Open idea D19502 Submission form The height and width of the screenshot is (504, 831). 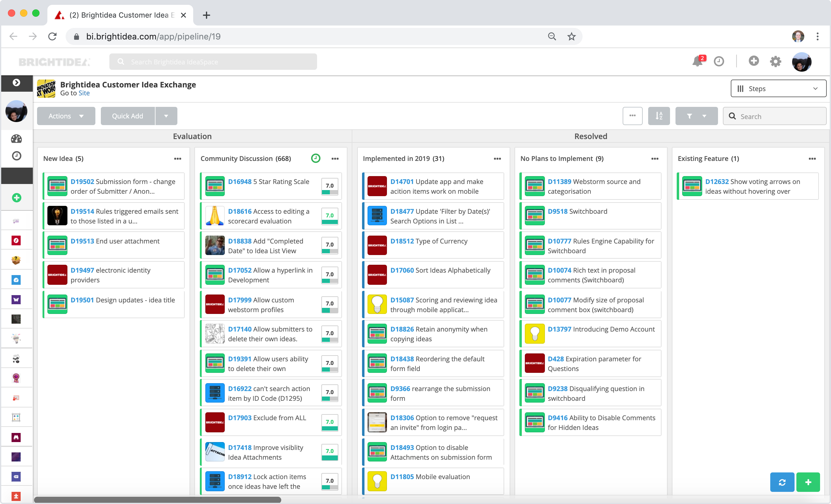(x=114, y=186)
